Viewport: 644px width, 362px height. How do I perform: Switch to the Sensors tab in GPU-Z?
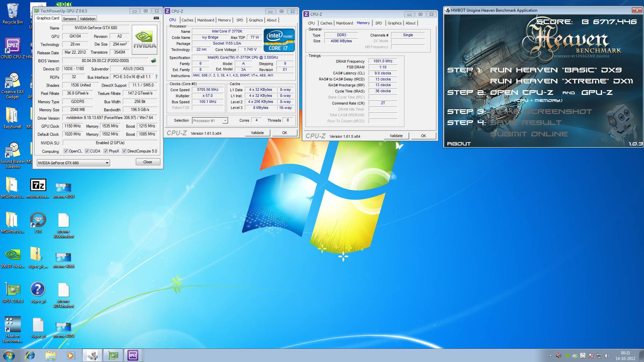coord(69,19)
